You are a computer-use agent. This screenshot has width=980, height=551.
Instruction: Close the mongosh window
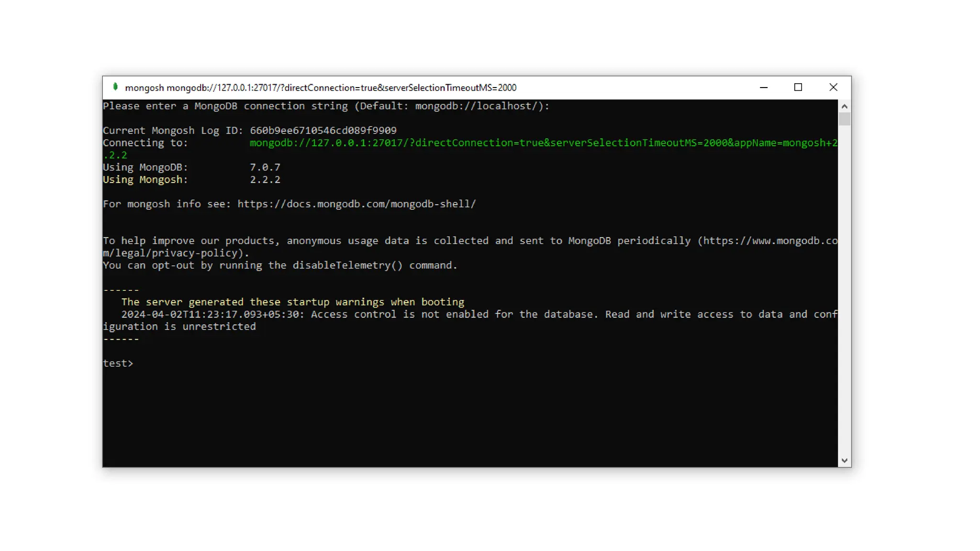coord(833,88)
